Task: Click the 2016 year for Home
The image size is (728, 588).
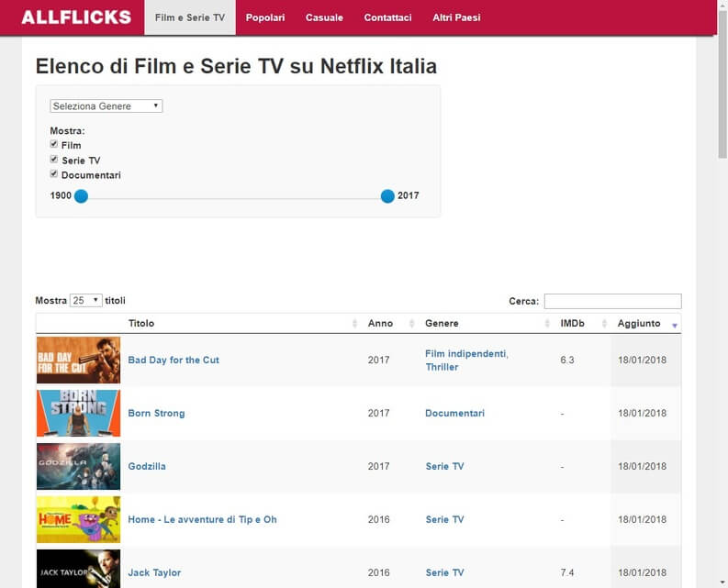Action: pyautogui.click(x=378, y=519)
